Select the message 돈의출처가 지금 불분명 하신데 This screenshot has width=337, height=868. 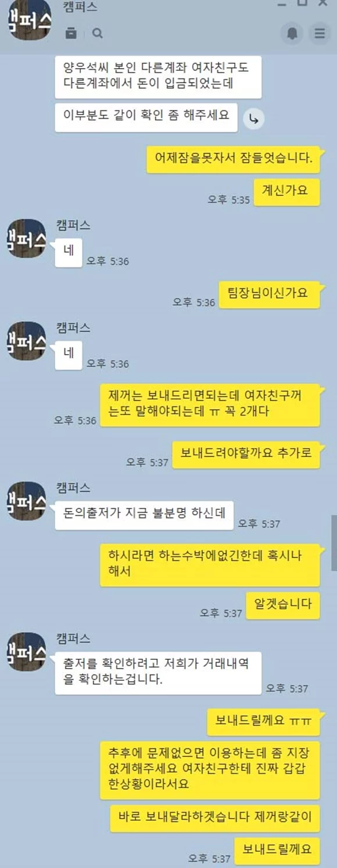[144, 515]
